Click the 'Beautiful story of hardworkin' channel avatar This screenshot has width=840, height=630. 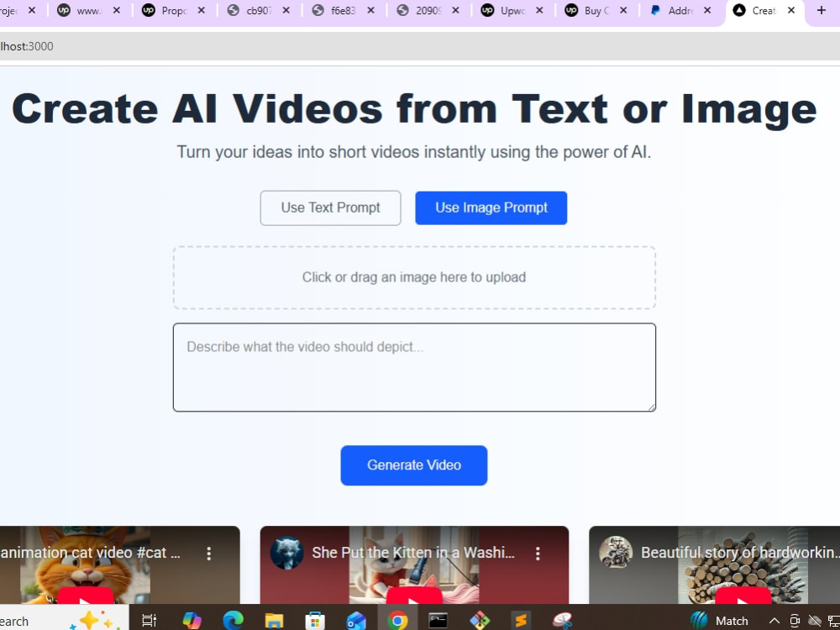616,553
